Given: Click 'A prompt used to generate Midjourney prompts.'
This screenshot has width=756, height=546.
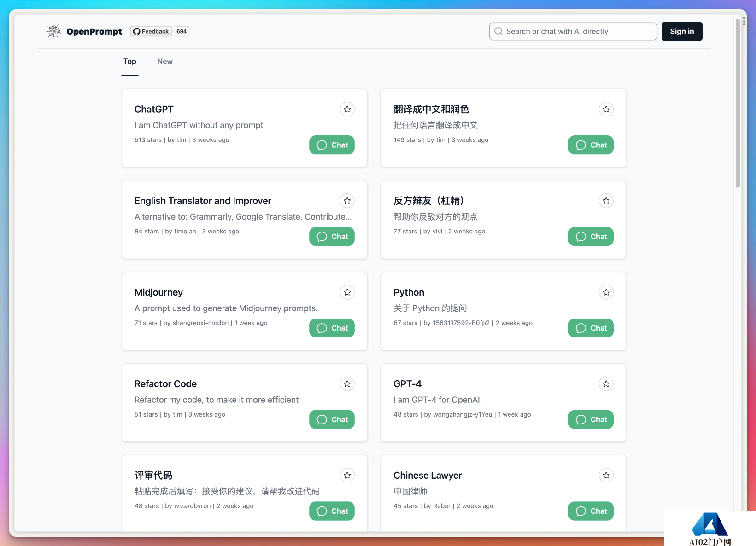Looking at the screenshot, I should coord(226,308).
